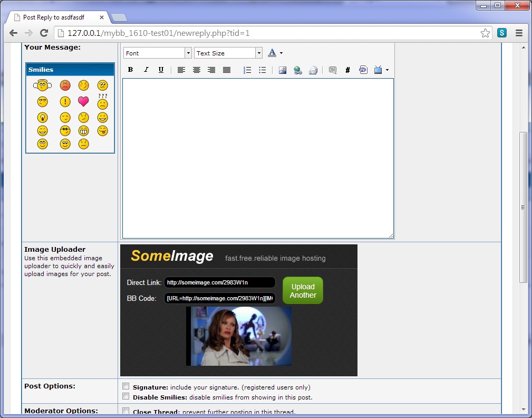Image resolution: width=532 pixels, height=418 pixels.
Task: Apply italic text formatting
Action: [146, 70]
